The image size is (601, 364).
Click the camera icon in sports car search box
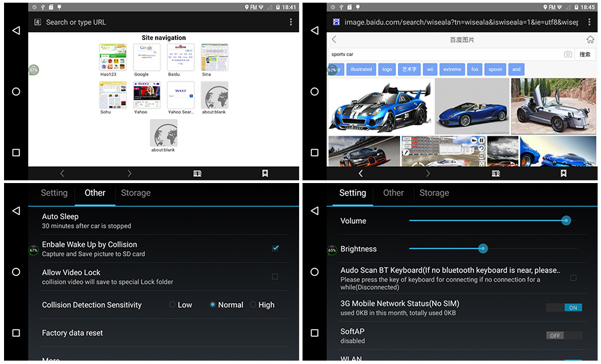point(568,54)
